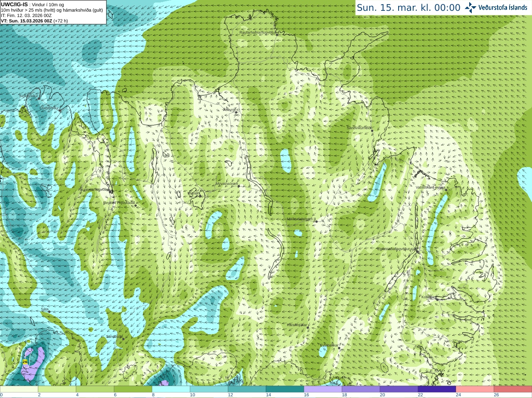Click the 'VT: Sun. 15.03.2026 00Z (+72 h)' line
This screenshot has height=398, width=532.
coord(34,21)
